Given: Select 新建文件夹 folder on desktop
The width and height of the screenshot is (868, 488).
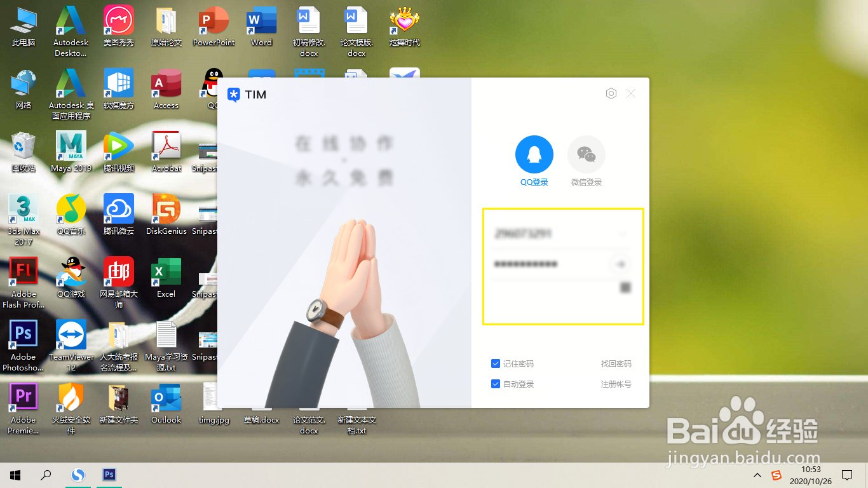Looking at the screenshot, I should 119,404.
